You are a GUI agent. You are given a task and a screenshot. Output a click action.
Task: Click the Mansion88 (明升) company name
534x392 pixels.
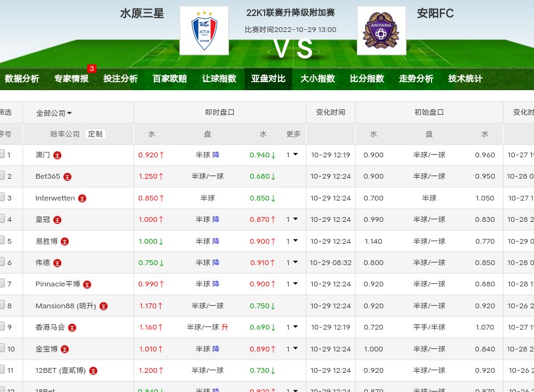66,306
